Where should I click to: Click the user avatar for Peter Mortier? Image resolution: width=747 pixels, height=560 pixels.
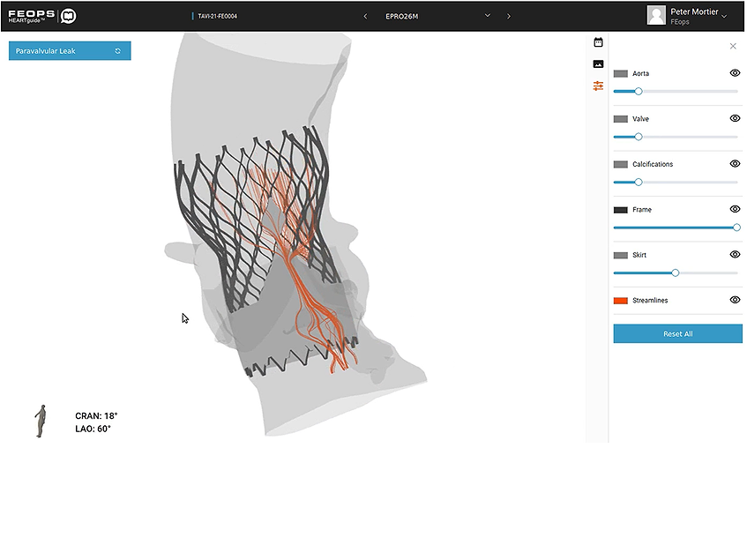pyautogui.click(x=656, y=16)
